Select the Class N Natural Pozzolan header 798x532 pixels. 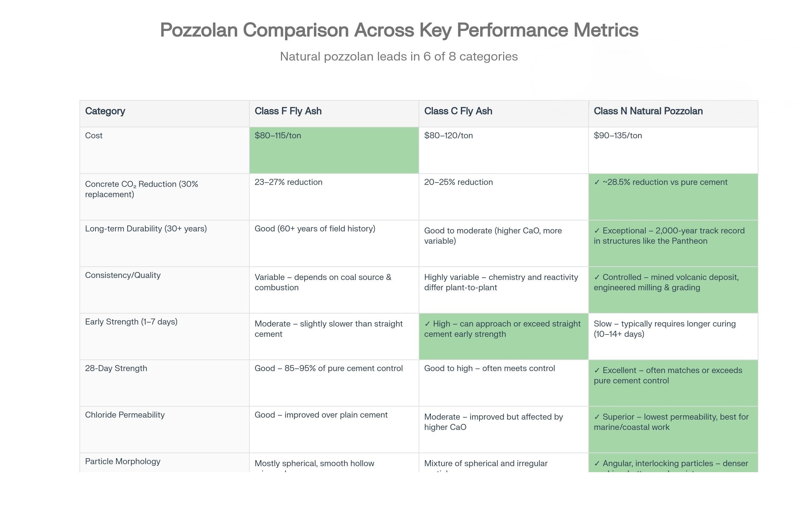[x=648, y=111]
